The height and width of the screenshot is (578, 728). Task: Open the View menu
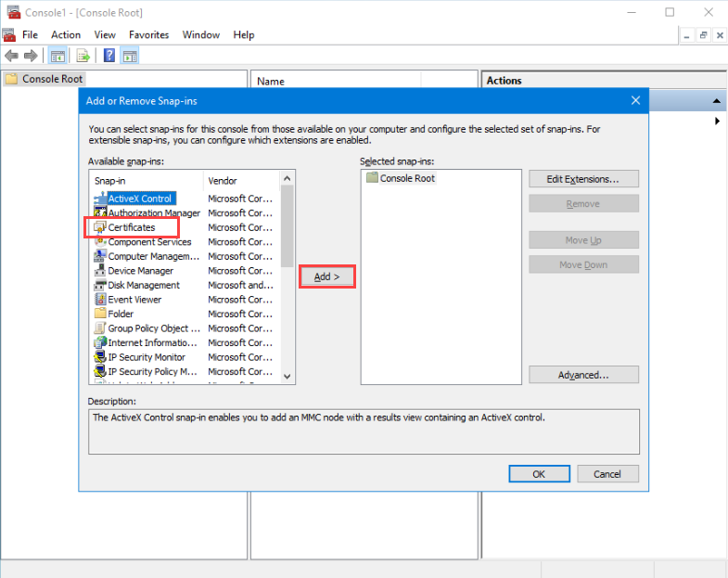[x=105, y=35]
